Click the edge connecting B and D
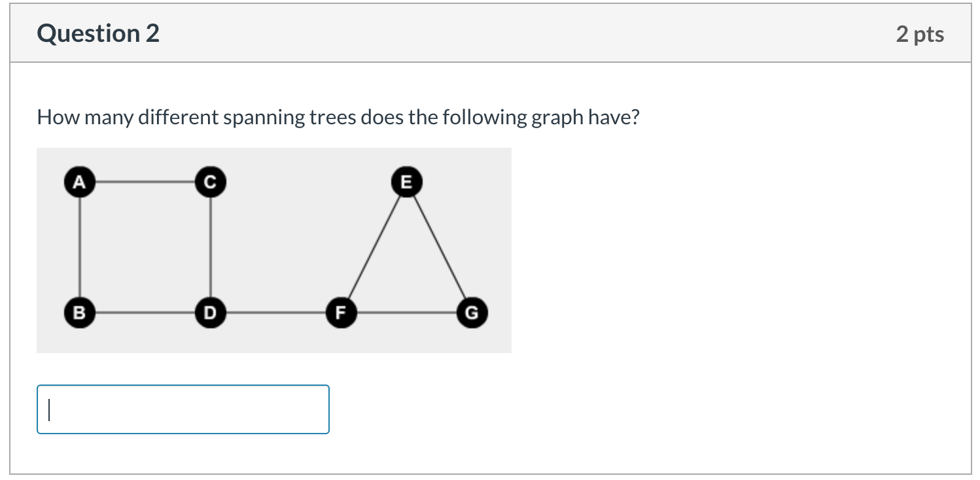Screen dimensions: 980x480 144,313
